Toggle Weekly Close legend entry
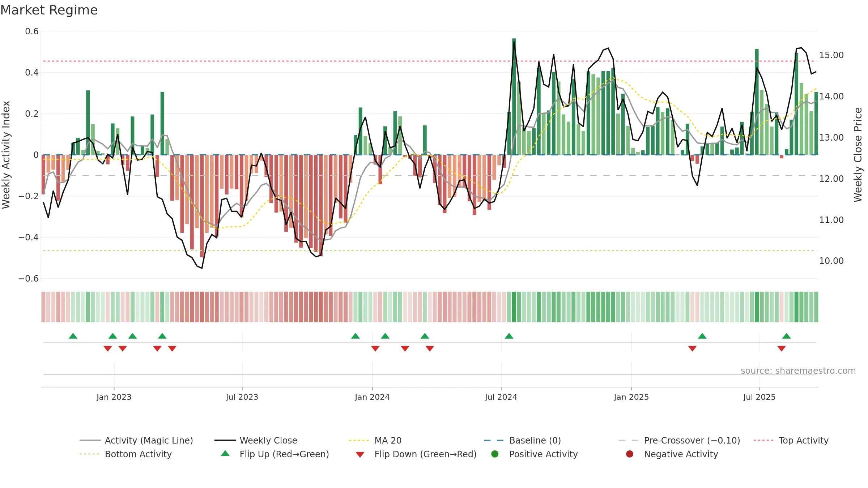 (x=256, y=440)
